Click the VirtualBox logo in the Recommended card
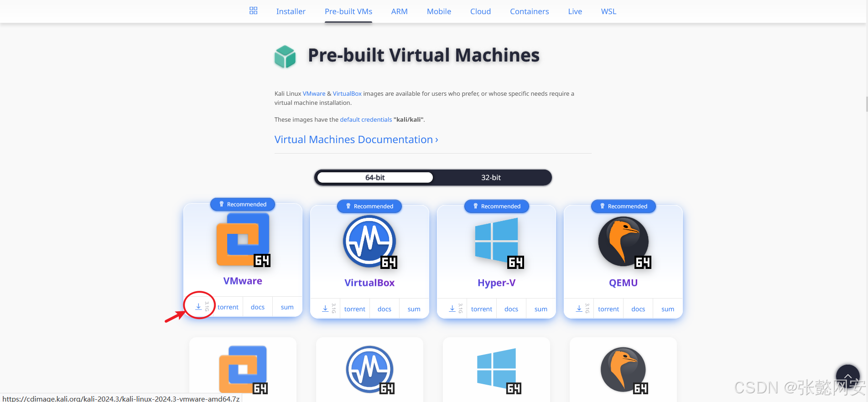Screen dimensions: 868x402 (x=370, y=242)
